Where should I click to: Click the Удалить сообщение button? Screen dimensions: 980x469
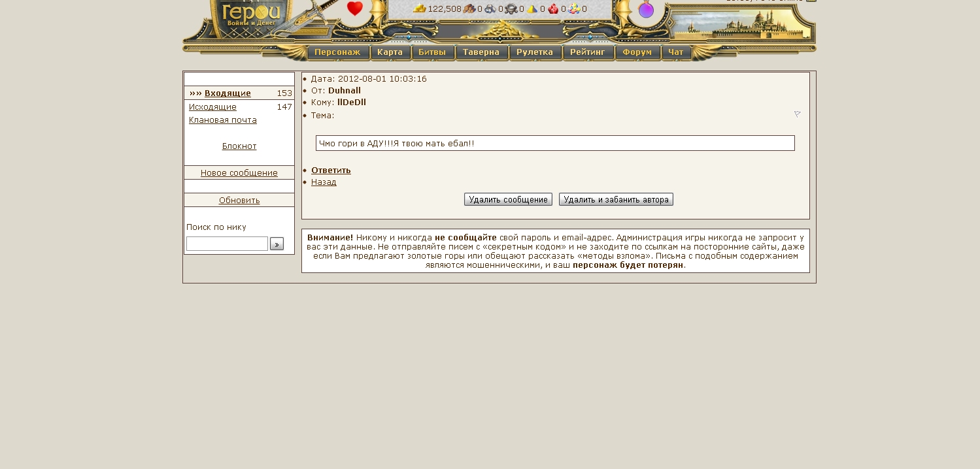[508, 200]
